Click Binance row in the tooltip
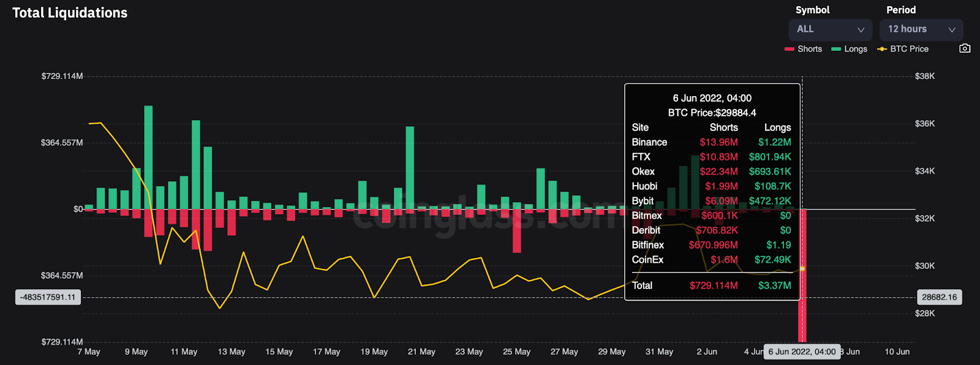 coord(712,142)
